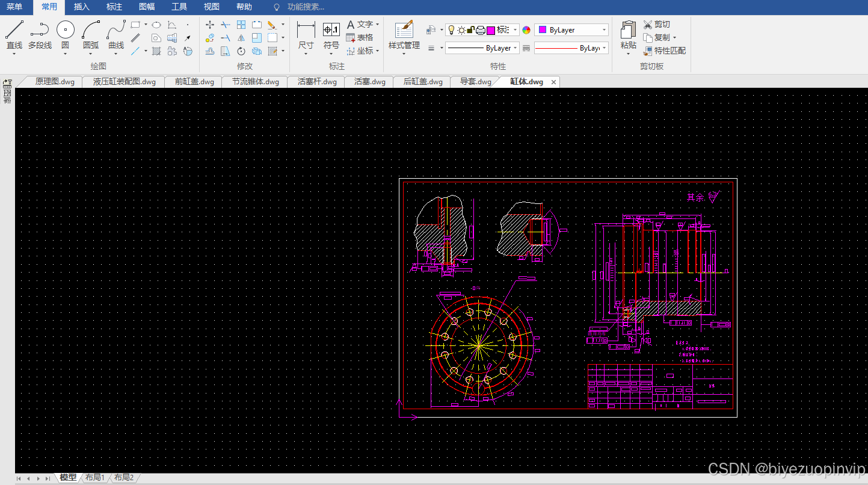Click the mirror tool icon
Viewport: 868px width, 485px height.
241,38
